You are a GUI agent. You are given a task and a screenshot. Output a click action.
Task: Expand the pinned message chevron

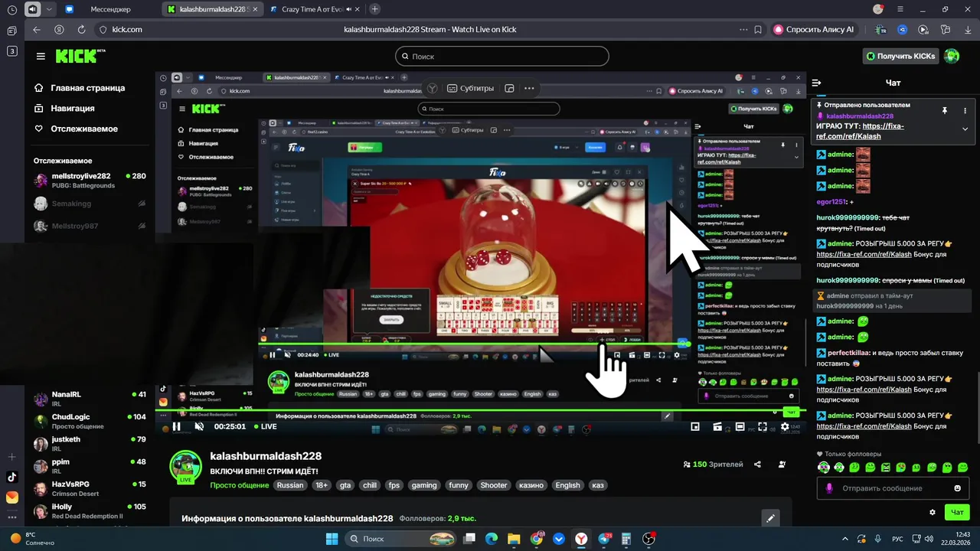965,129
